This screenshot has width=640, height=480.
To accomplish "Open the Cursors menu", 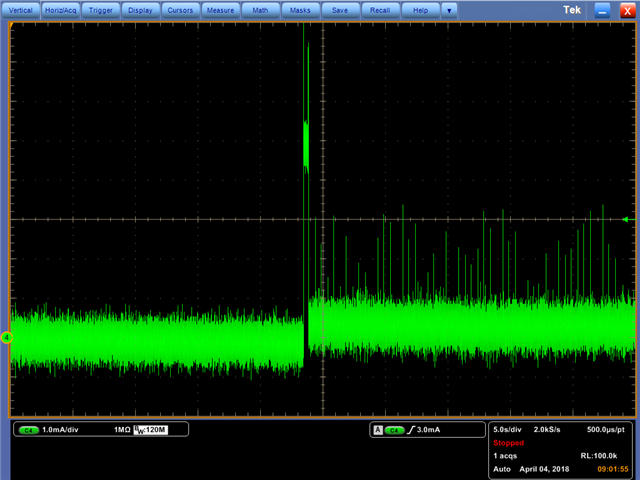I will [x=180, y=10].
